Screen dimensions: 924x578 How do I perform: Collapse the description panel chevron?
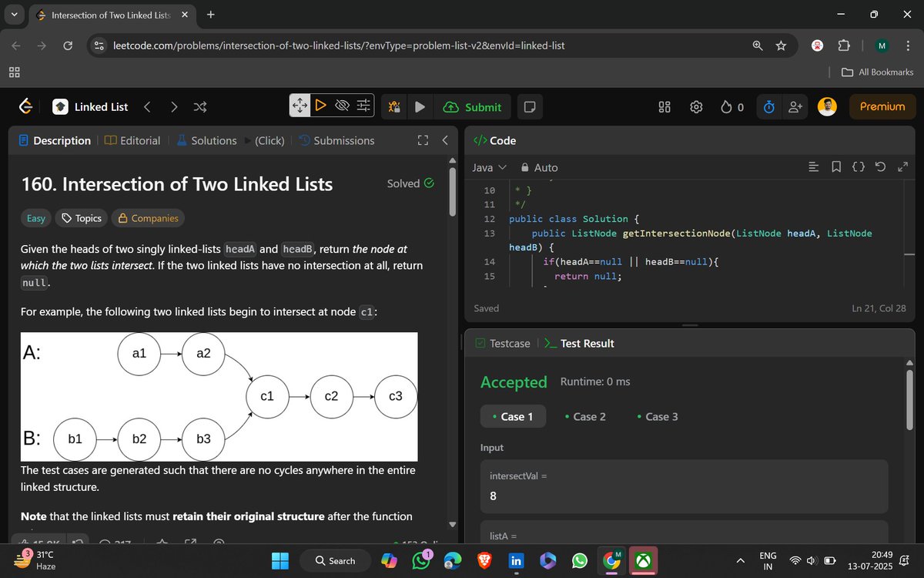[x=445, y=140]
